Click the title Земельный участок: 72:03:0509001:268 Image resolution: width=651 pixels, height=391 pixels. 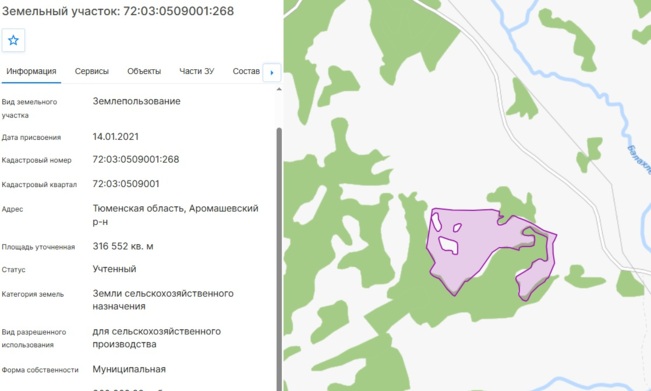(x=118, y=11)
